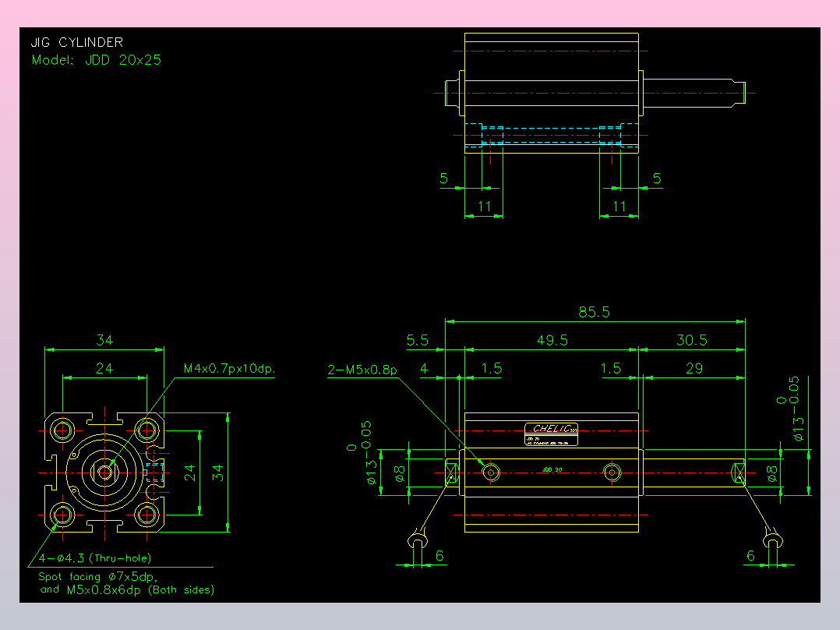Select the rotated vertical 34 height dimension
Viewport: 840px width, 630px height.
point(217,473)
